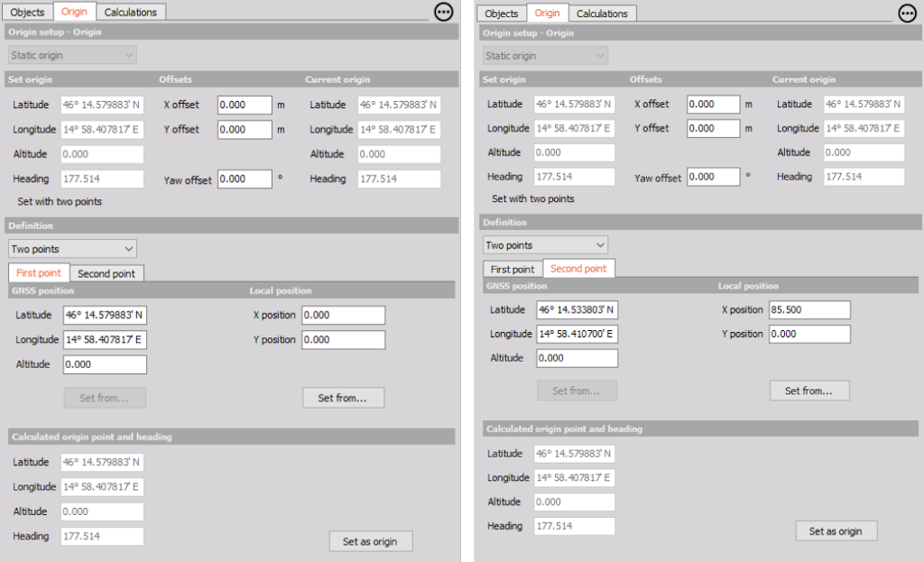Image resolution: width=924 pixels, height=562 pixels.
Task: Focus Yaw offset field in left panel
Action: click(245, 180)
